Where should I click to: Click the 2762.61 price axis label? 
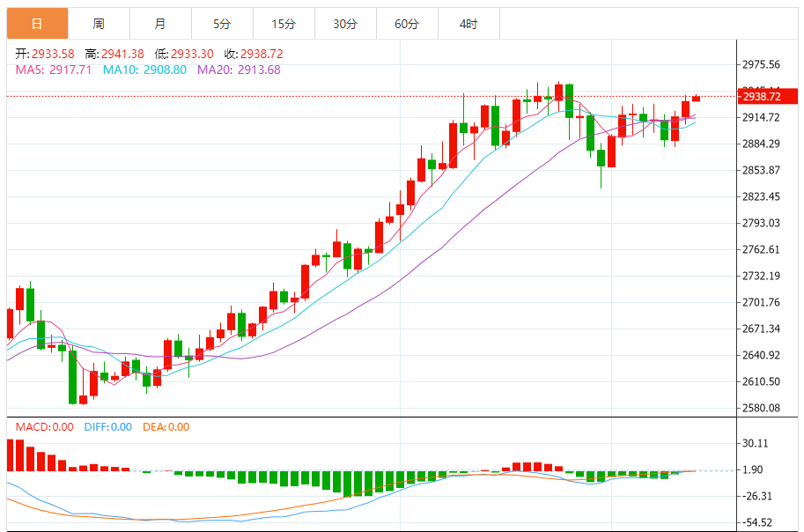(x=762, y=249)
